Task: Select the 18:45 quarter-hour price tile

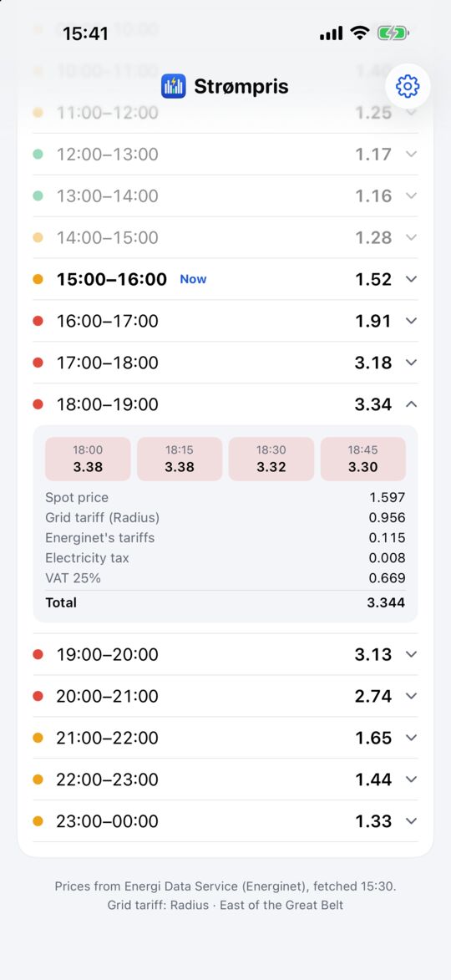Action: click(363, 459)
